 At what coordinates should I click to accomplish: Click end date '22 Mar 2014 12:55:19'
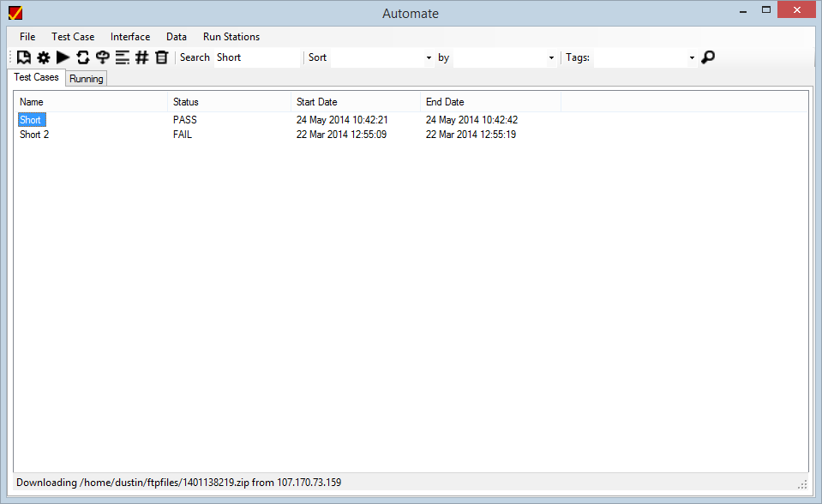471,135
